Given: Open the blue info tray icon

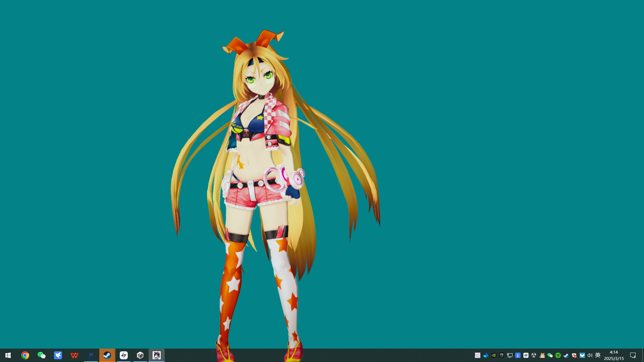Looking at the screenshot, I should tap(518, 355).
